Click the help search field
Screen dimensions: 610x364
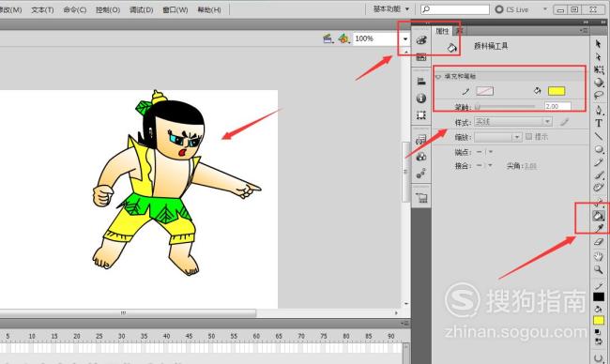pos(455,9)
